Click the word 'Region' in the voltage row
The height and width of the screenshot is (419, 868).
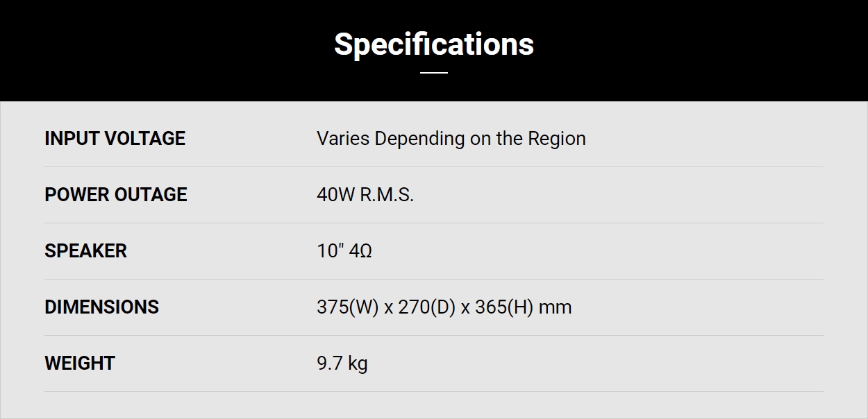click(557, 139)
